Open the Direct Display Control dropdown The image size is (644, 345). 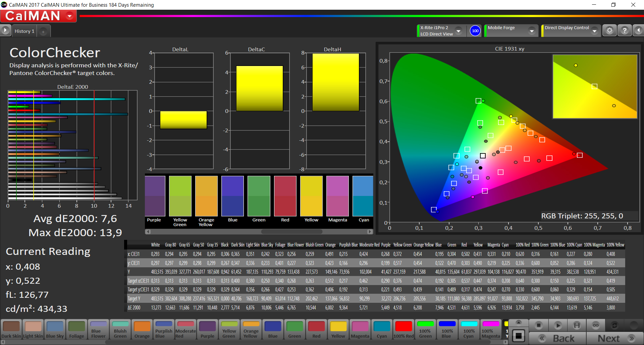595,31
